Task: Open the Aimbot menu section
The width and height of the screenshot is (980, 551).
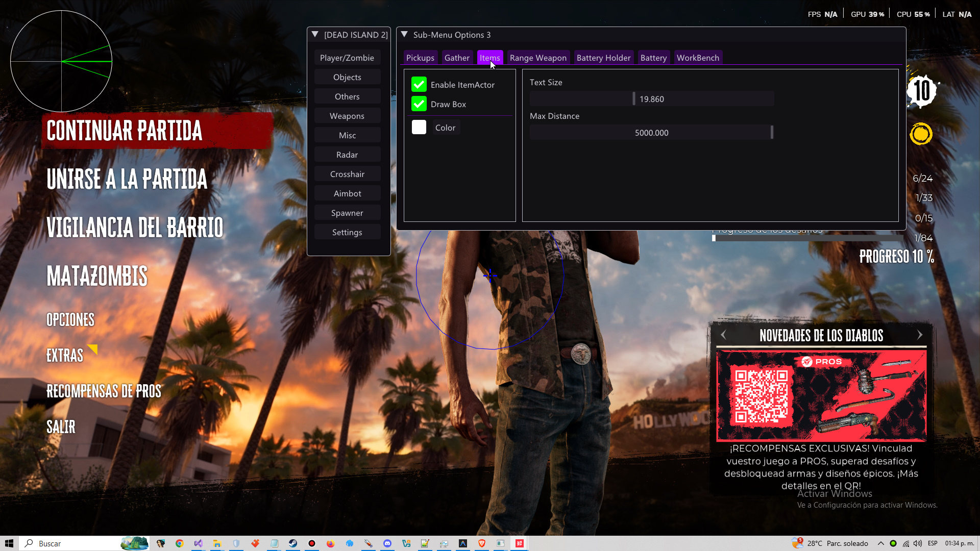Action: tap(348, 193)
